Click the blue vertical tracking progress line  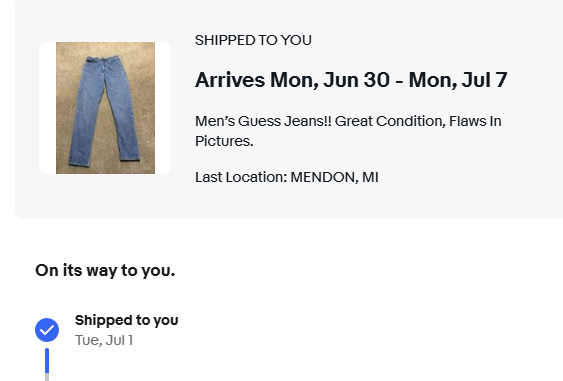pos(47,361)
